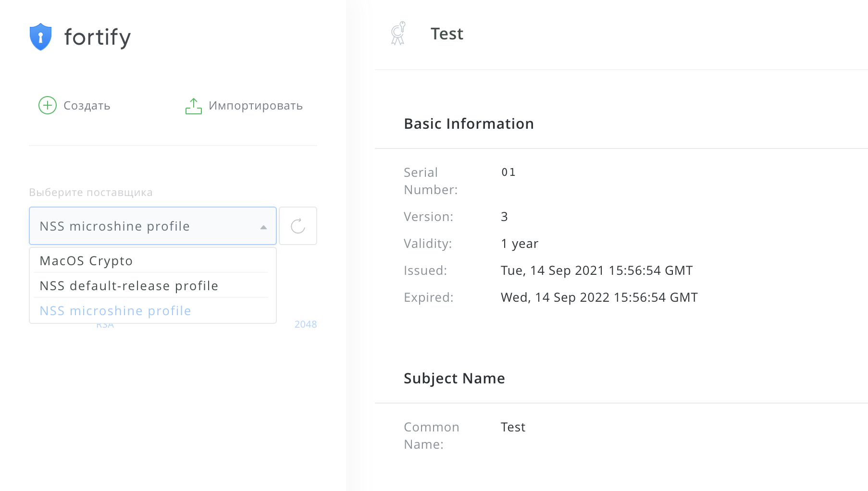Click the Subject Name section header
868x491 pixels.
[454, 378]
